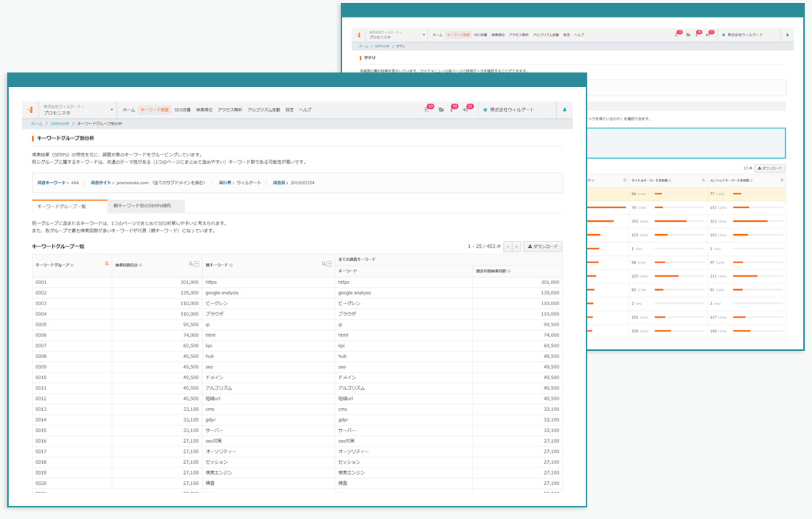Select キーワード調査 menu in the front window
812x519 pixels.
tap(154, 109)
